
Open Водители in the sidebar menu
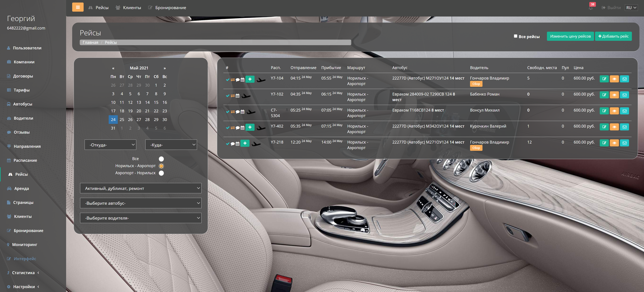coord(23,118)
